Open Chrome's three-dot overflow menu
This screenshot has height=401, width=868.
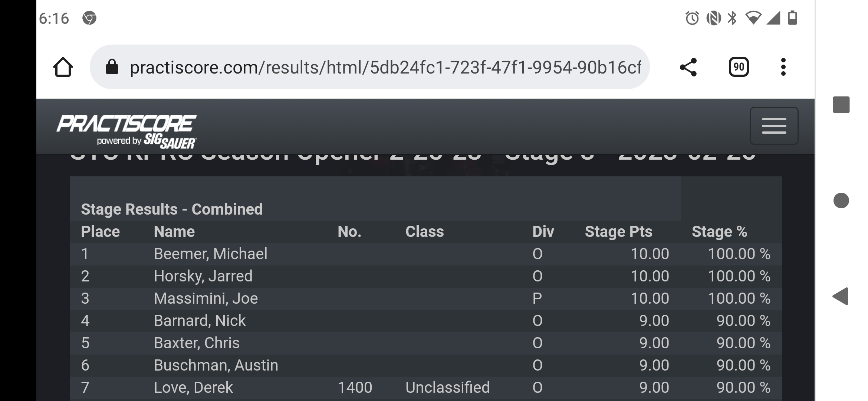point(783,67)
